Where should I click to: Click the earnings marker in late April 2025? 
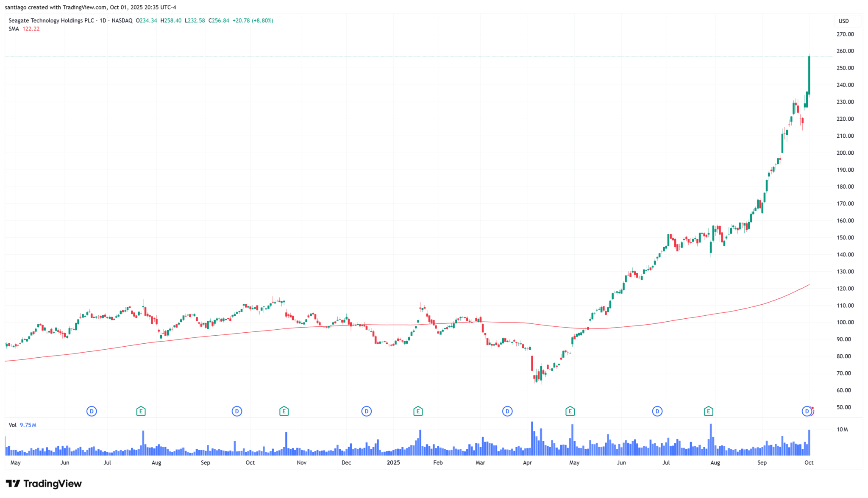tap(570, 411)
